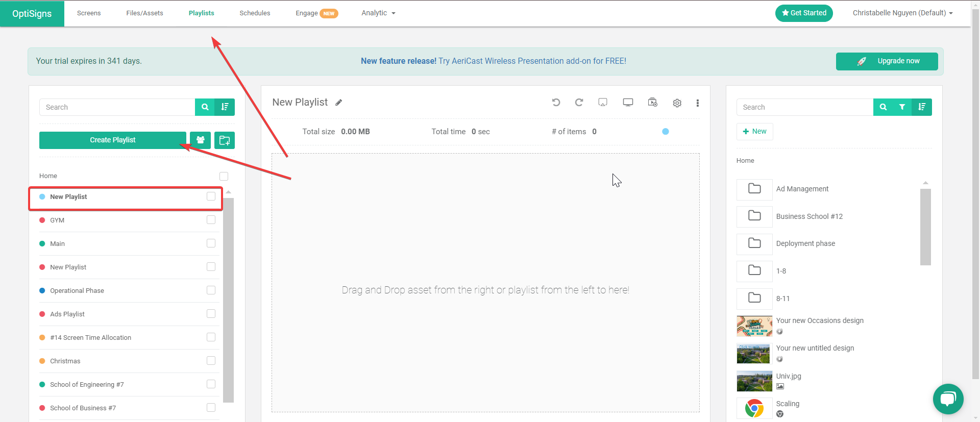Image resolution: width=980 pixels, height=422 pixels.
Task: Check the highlighted New Playlist checkbox
Action: [x=211, y=196]
